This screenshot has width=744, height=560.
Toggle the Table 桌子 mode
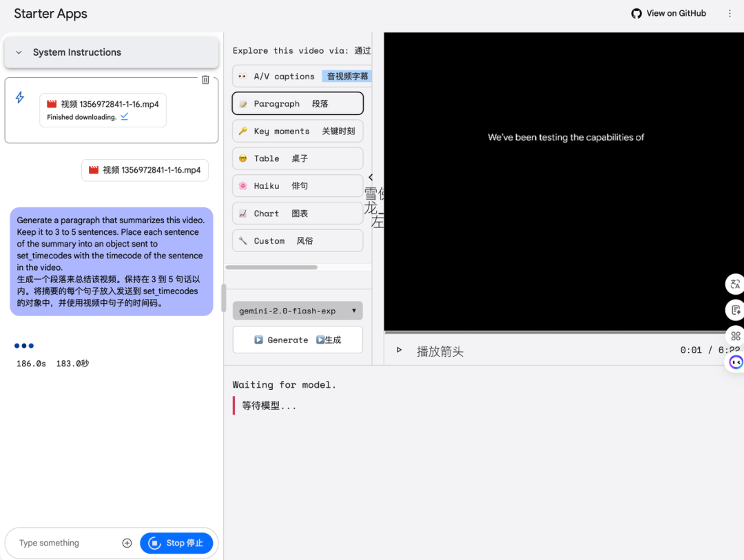click(298, 158)
